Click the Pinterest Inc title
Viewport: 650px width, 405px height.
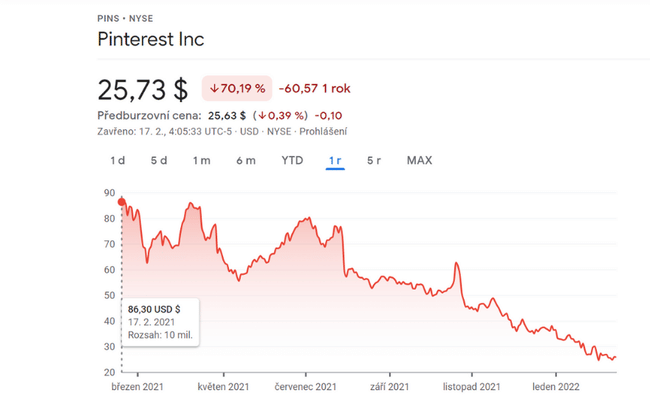150,40
